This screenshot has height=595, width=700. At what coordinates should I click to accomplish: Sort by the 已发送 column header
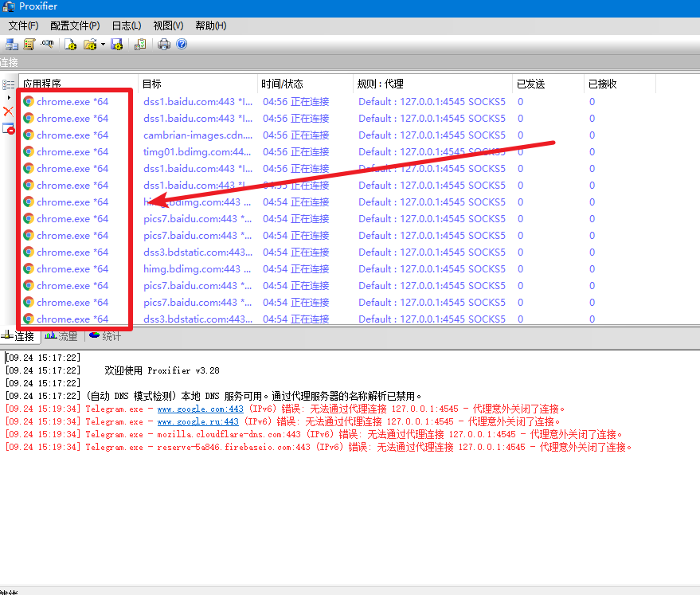(x=548, y=84)
